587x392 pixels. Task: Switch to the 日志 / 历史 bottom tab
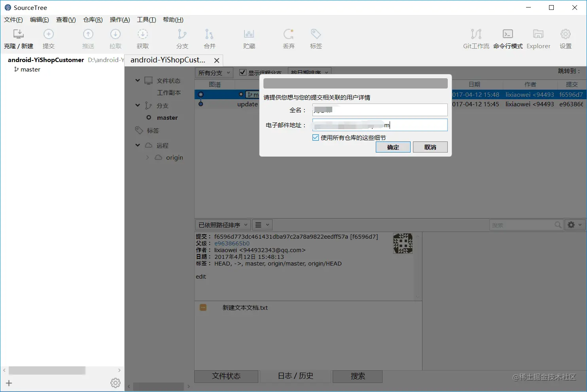click(x=295, y=376)
